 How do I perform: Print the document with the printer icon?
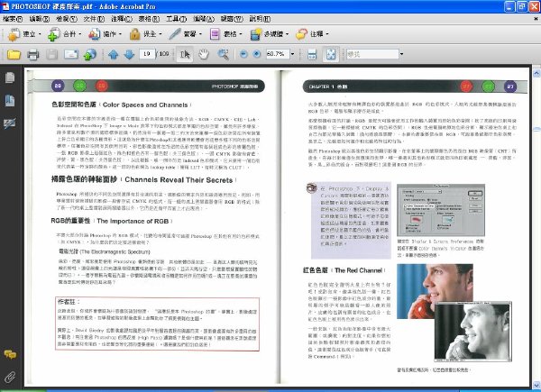click(33, 54)
